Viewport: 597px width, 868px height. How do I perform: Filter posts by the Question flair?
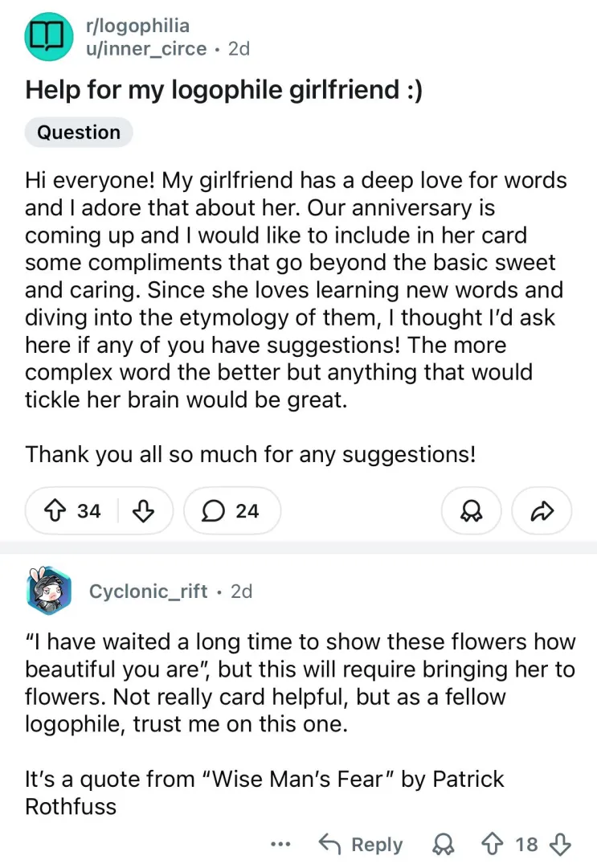click(79, 133)
